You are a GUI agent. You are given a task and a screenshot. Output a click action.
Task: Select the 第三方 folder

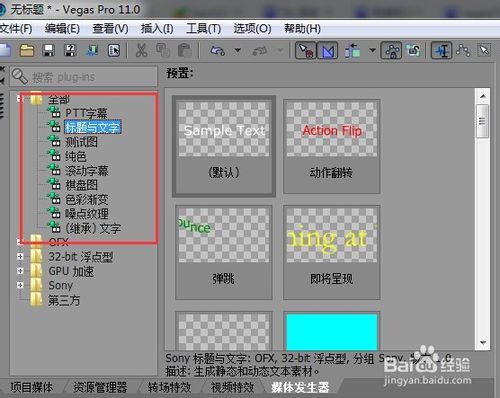click(64, 300)
